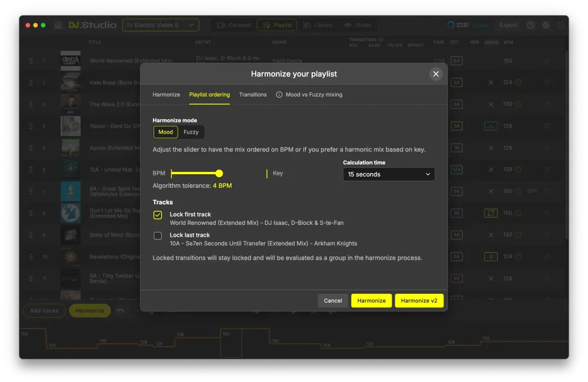This screenshot has width=588, height=382.
Task: Switch to the Library view
Action: [318, 25]
